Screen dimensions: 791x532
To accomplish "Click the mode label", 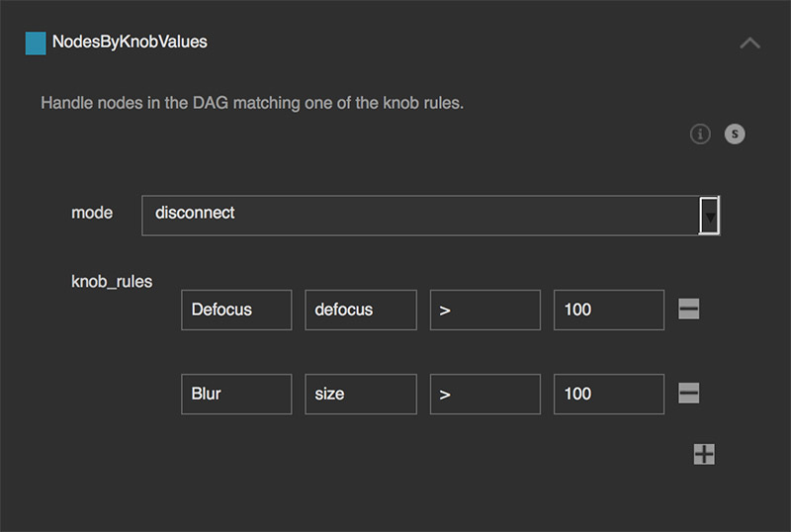I will [92, 213].
